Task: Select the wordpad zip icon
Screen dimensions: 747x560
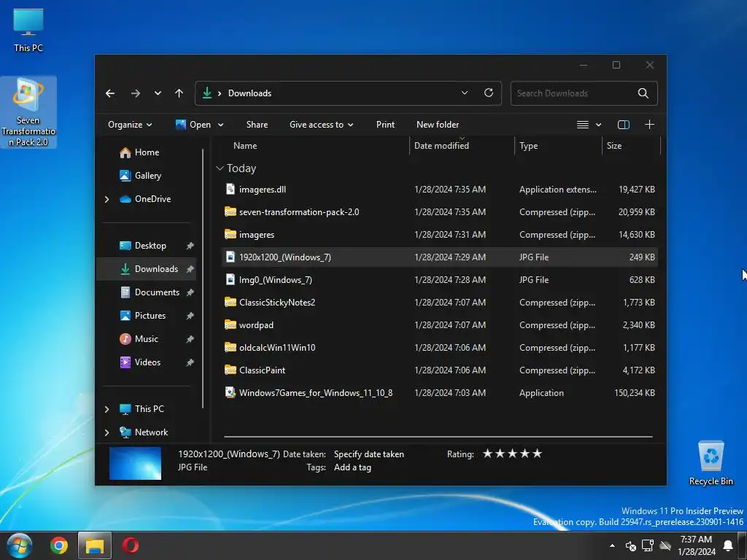Action: (230, 324)
